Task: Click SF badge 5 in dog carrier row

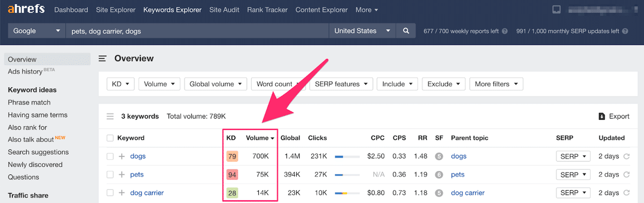Action: (438, 193)
